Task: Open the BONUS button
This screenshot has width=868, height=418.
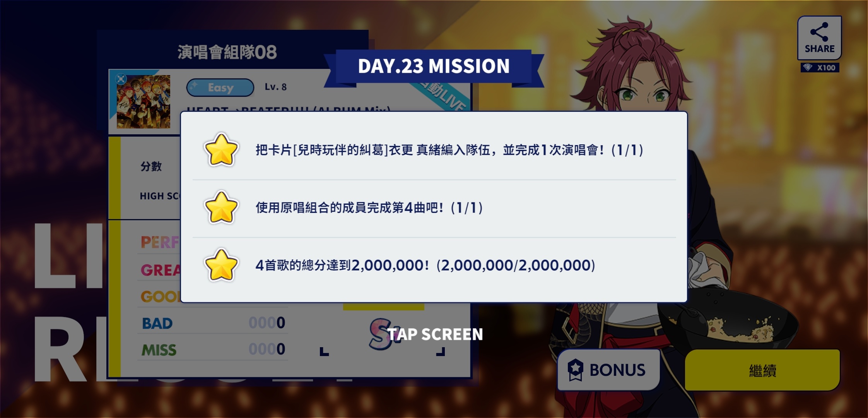Action: 608,370
